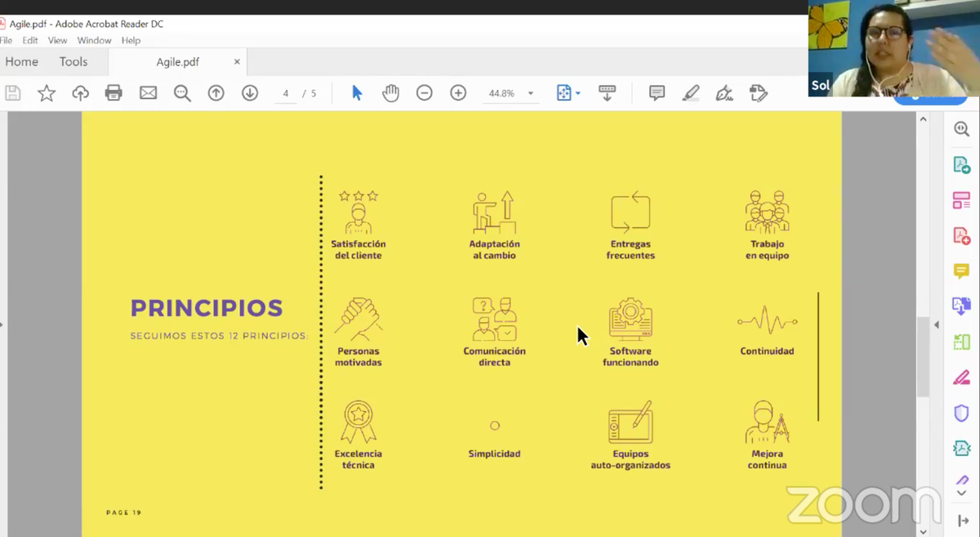Viewport: 980px width, 537px height.
Task: Open the search tools magnifier in sidebar
Action: point(962,129)
